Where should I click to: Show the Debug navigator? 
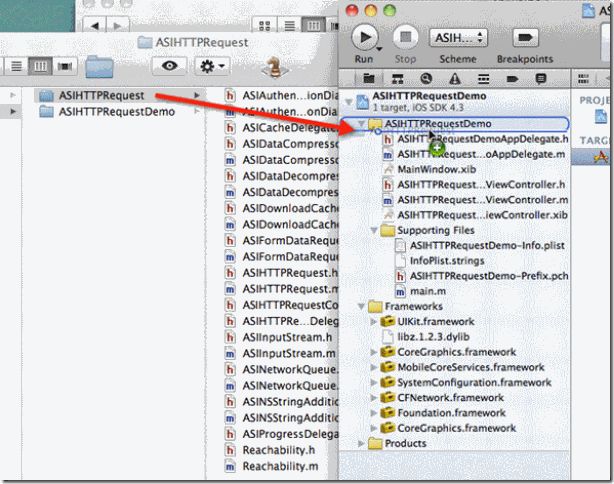tap(484, 79)
